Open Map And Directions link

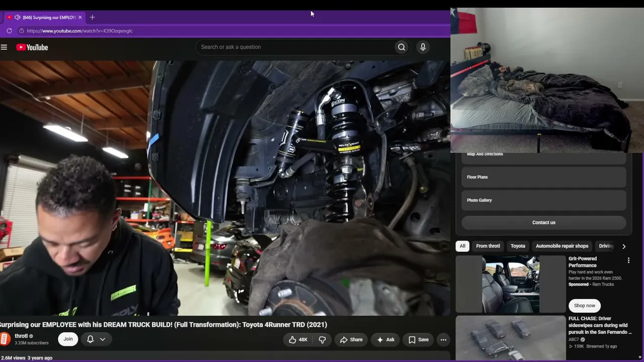544,156
